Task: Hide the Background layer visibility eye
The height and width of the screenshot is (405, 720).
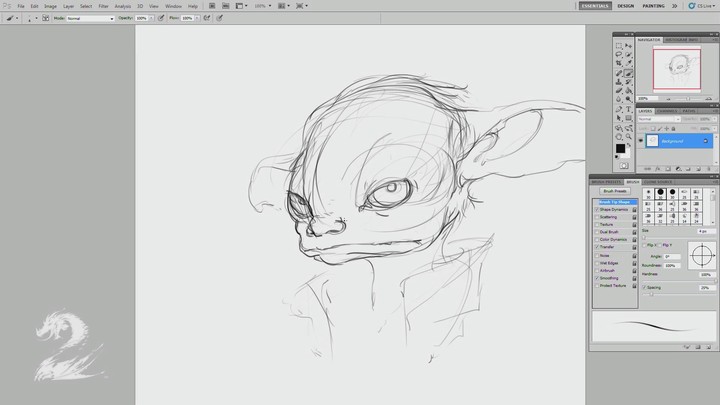Action: pyautogui.click(x=641, y=141)
